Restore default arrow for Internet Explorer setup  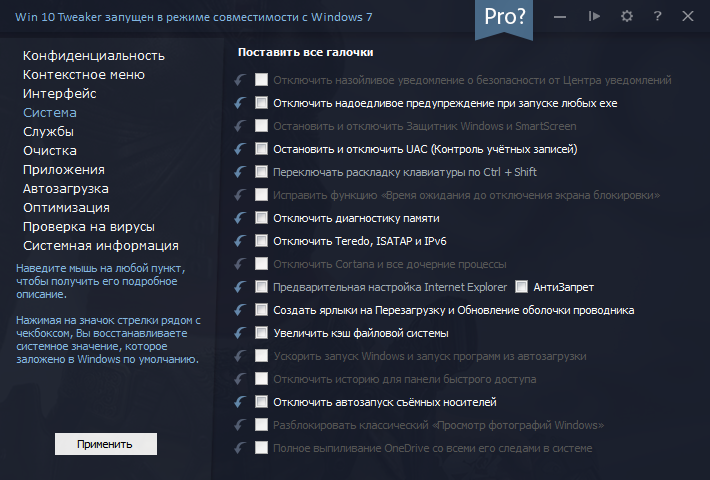(x=240, y=287)
